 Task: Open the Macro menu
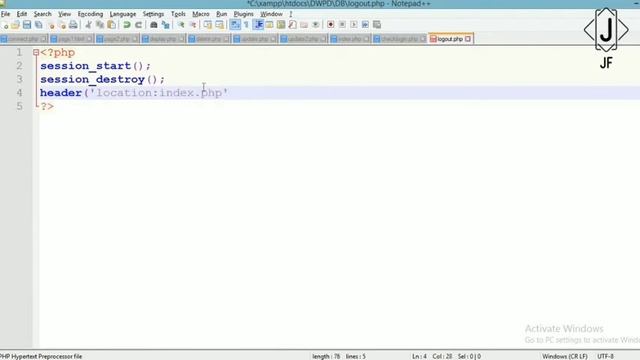[200, 14]
